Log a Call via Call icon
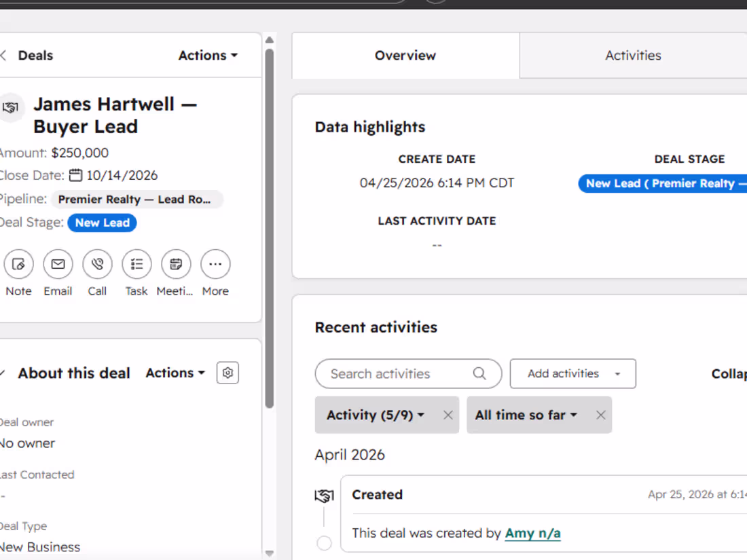The image size is (747, 560). (x=97, y=264)
